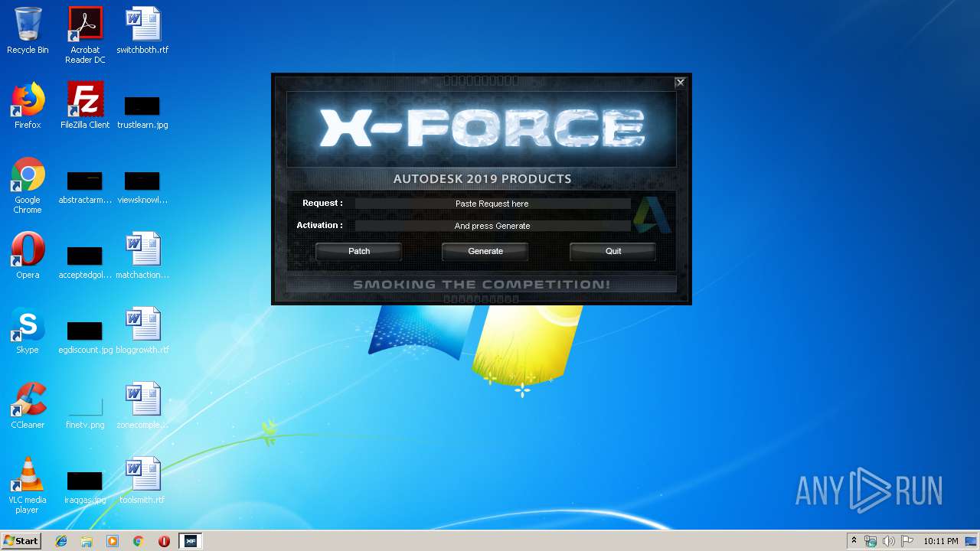Image resolution: width=980 pixels, height=551 pixels.
Task: Select Acrobat Reader DC desktop shortcut
Action: pyautogui.click(x=85, y=35)
